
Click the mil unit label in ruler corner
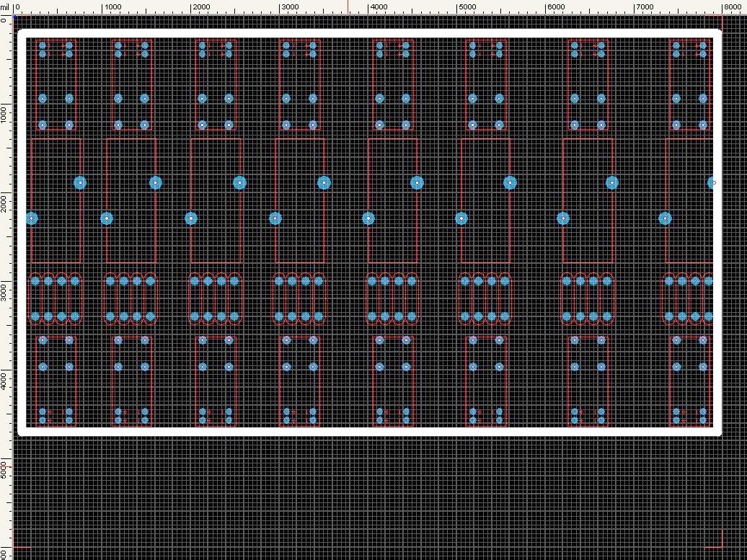click(5, 6)
